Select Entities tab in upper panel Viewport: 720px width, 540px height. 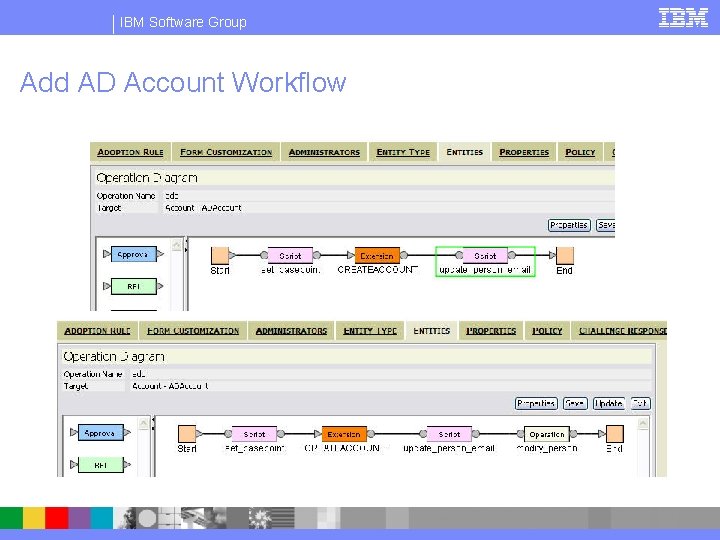464,152
